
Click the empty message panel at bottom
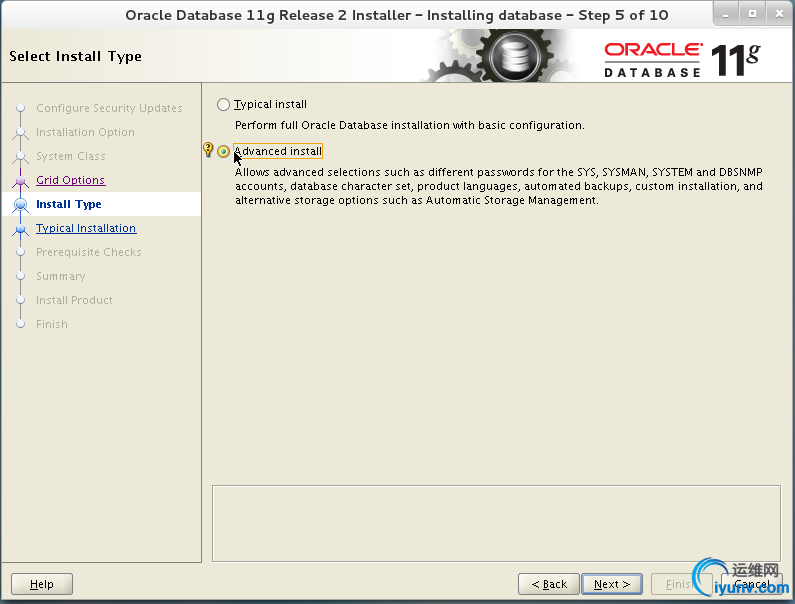[496, 523]
